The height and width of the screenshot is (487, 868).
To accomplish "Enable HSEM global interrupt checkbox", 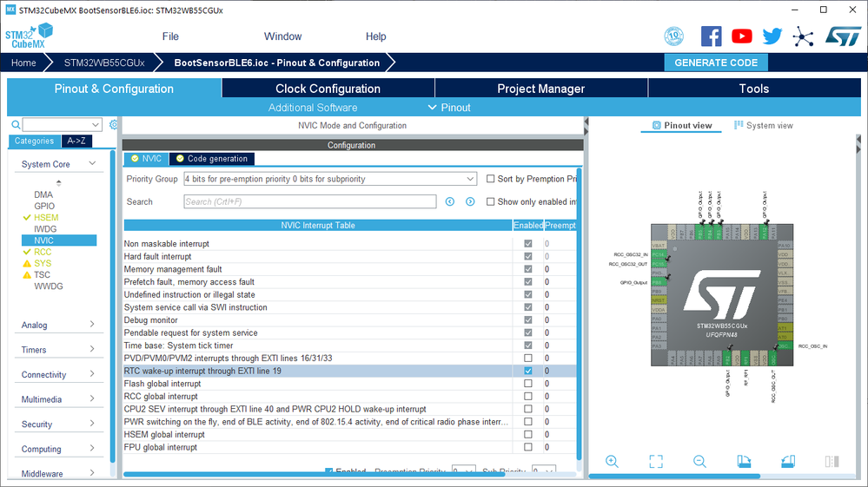I will point(528,435).
